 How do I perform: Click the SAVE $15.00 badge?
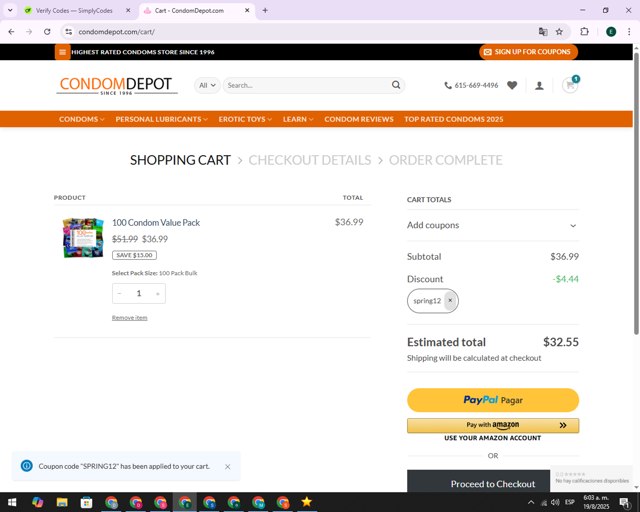[134, 255]
